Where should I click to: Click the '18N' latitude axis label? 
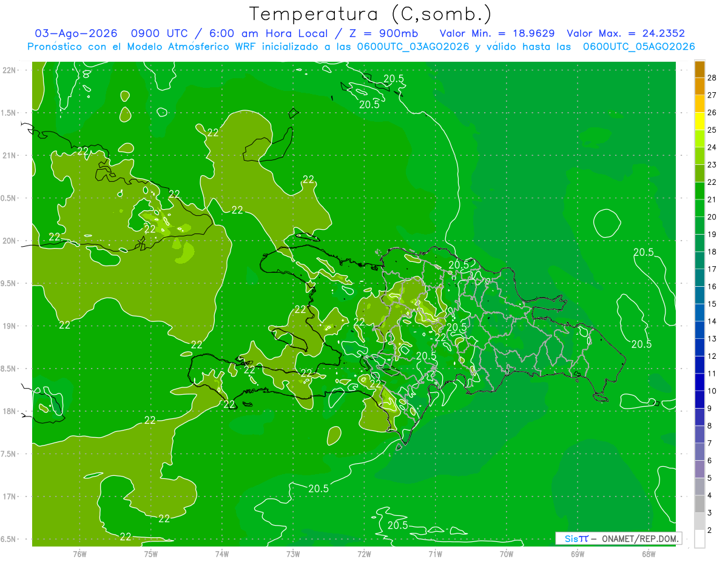pos(9,412)
